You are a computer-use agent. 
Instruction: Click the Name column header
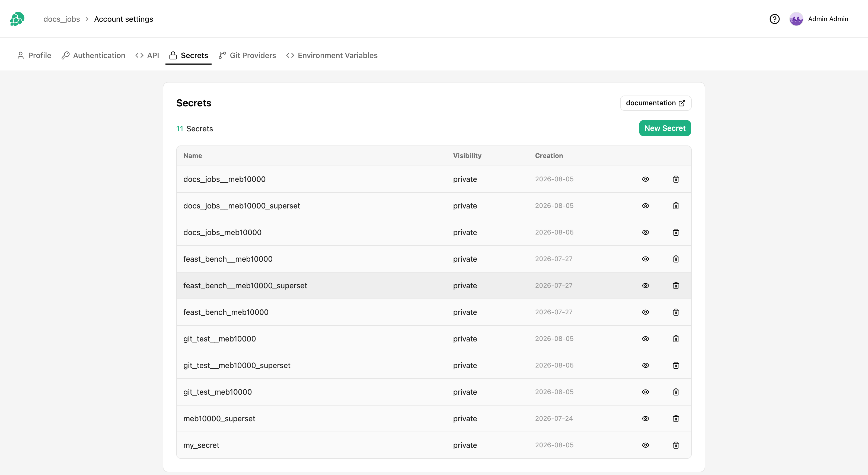coord(193,156)
